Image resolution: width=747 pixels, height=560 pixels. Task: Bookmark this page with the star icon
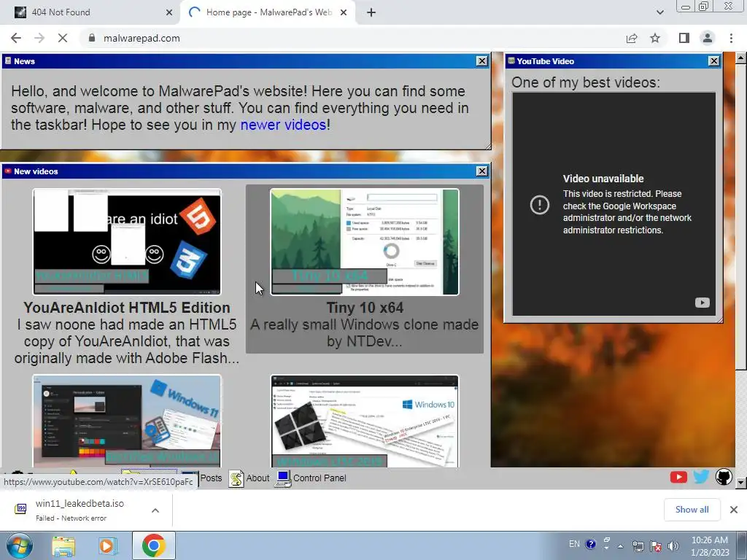pos(655,38)
